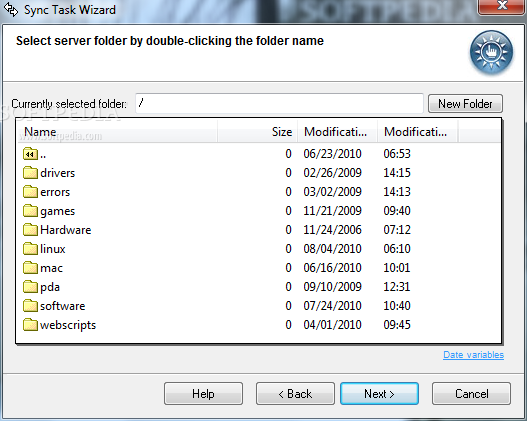Select the linux folder icon
Image resolution: width=527 pixels, height=421 pixels.
click(30, 249)
